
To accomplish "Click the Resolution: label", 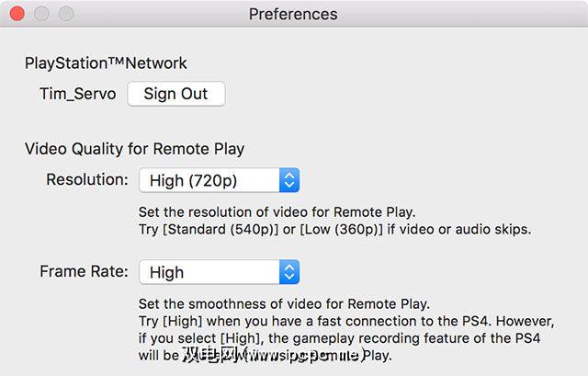I will coord(87,179).
